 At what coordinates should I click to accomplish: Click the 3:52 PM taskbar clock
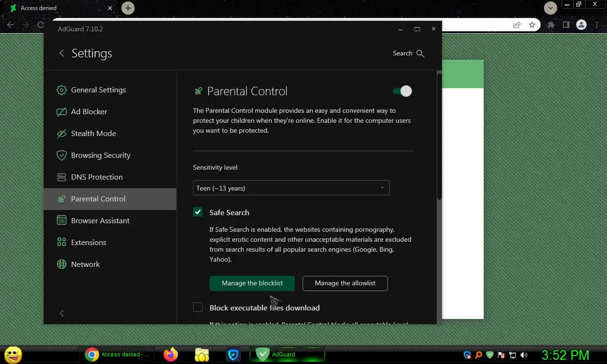coord(565,355)
